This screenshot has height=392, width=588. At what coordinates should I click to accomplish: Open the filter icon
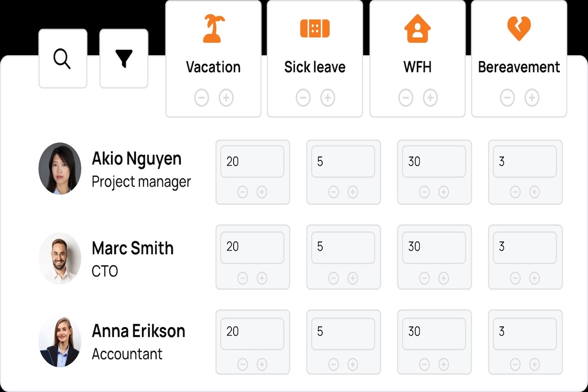[x=124, y=58]
